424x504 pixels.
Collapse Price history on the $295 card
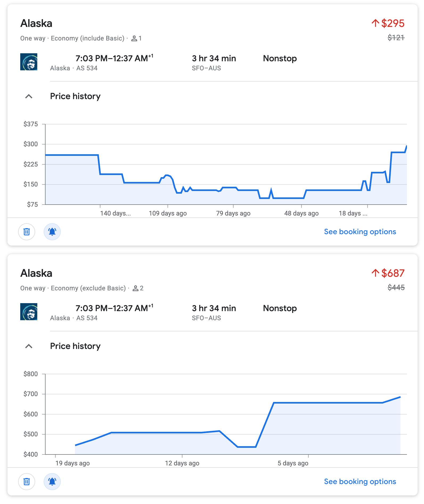(x=29, y=96)
